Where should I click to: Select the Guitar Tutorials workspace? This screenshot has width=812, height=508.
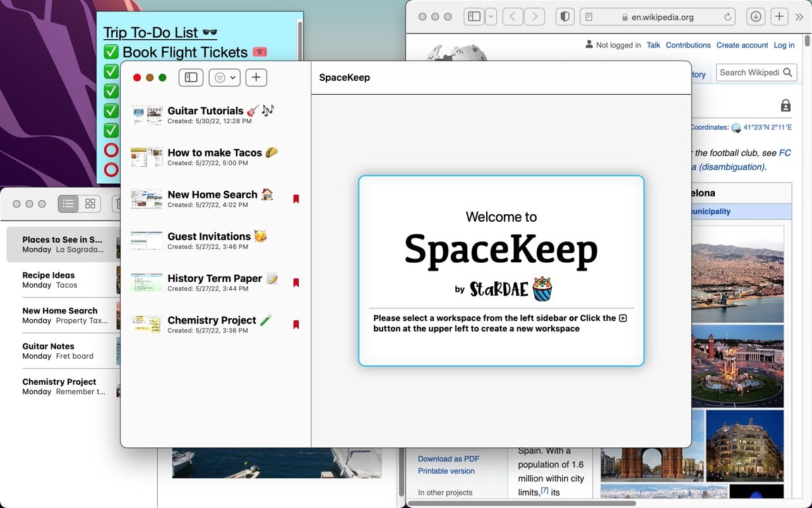point(205,111)
